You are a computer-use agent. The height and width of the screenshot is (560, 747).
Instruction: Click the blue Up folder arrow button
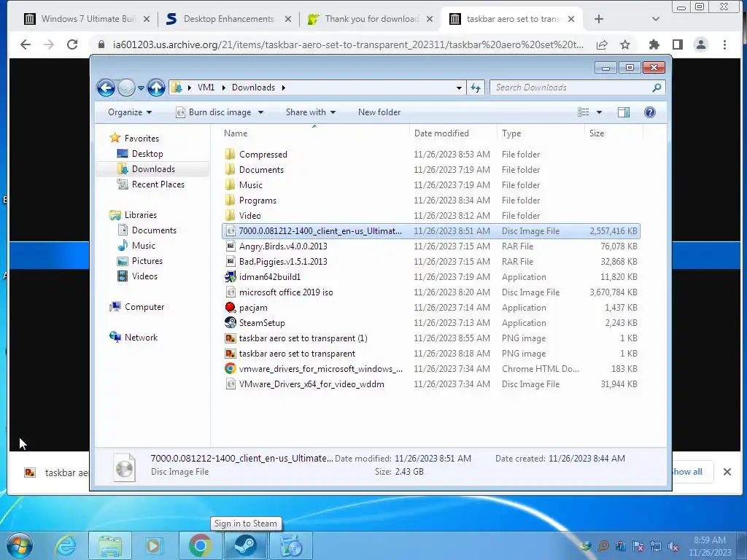coord(156,87)
